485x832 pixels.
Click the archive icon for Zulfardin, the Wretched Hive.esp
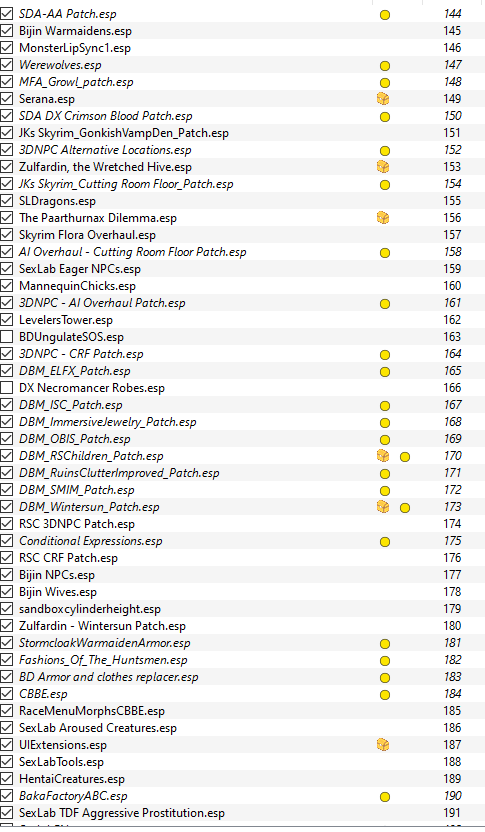[383, 167]
